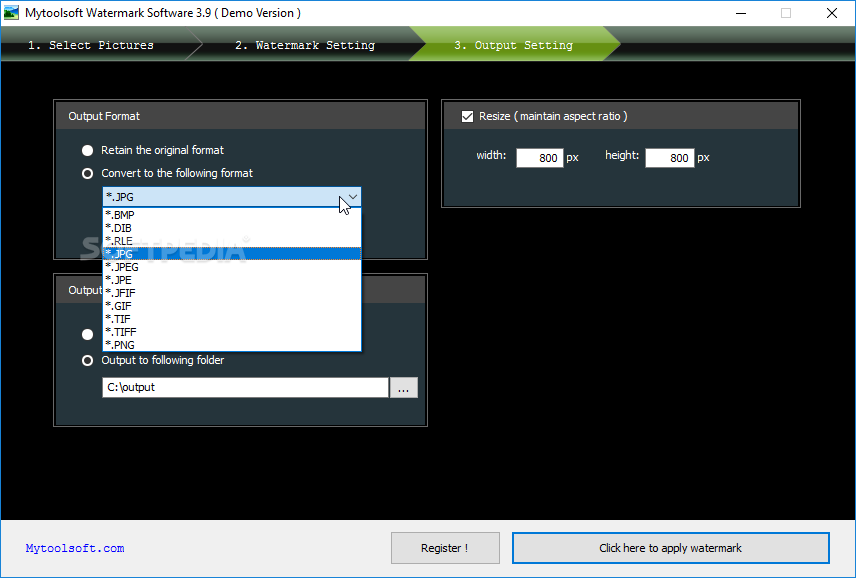Choose *.BMP from the format list
Screen dimensions: 856x578
232,215
